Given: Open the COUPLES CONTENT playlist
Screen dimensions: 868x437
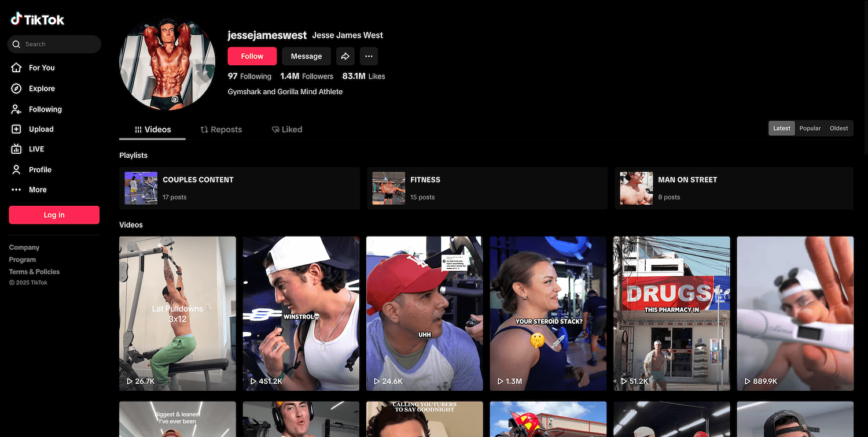Looking at the screenshot, I should coord(239,188).
